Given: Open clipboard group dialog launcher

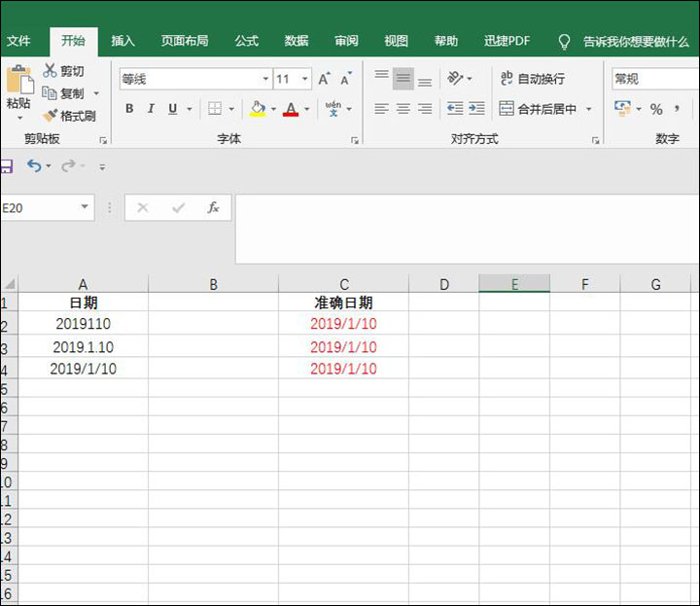Looking at the screenshot, I should [104, 141].
